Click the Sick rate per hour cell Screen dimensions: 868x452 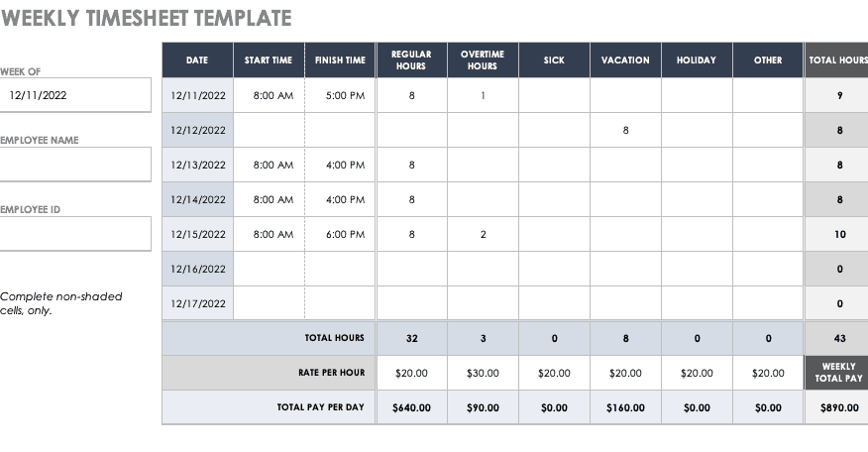tap(554, 373)
